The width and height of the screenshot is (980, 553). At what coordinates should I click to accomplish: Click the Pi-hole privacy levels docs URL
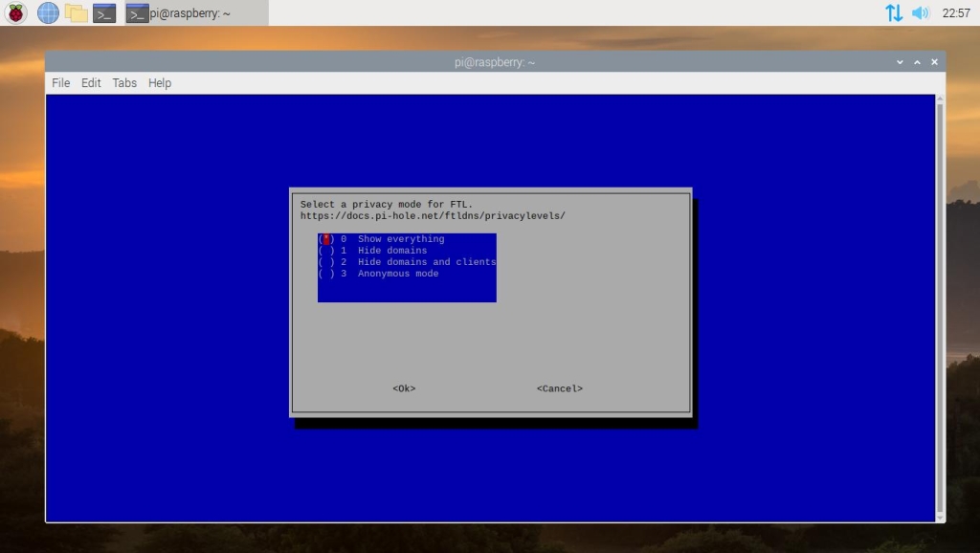pos(433,216)
